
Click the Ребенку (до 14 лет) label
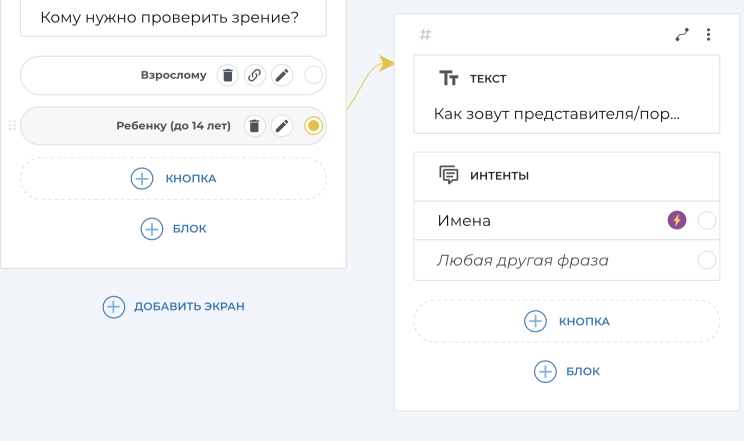point(174,126)
